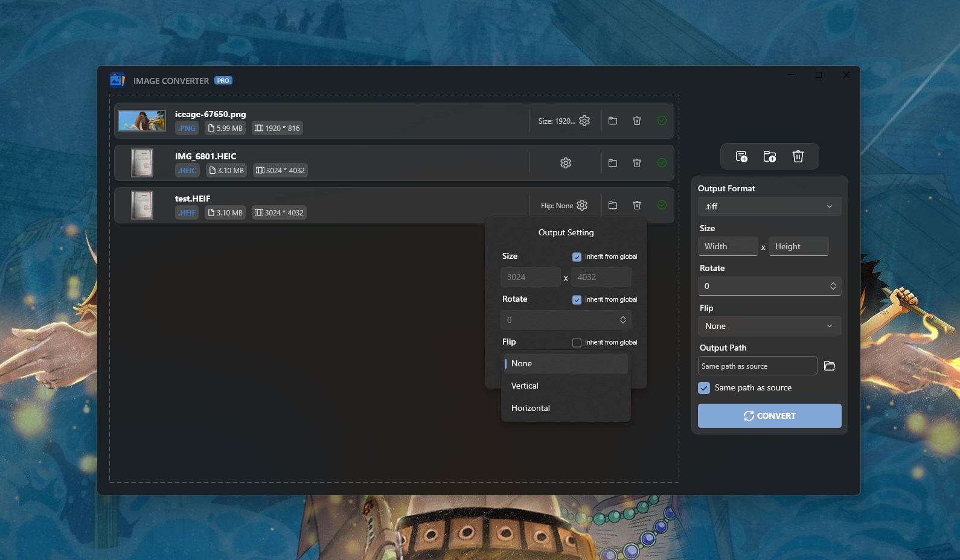Select None in flip options

[x=566, y=363]
